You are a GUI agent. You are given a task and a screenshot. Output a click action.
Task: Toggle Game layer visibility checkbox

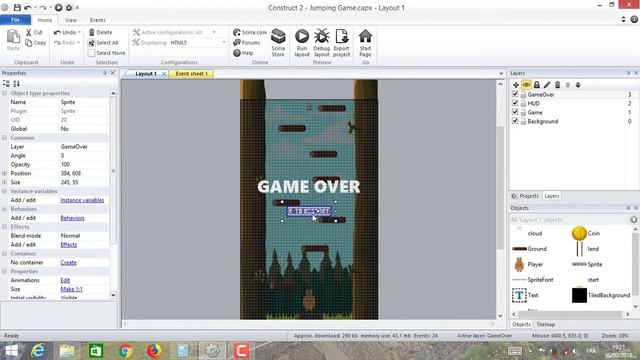515,112
